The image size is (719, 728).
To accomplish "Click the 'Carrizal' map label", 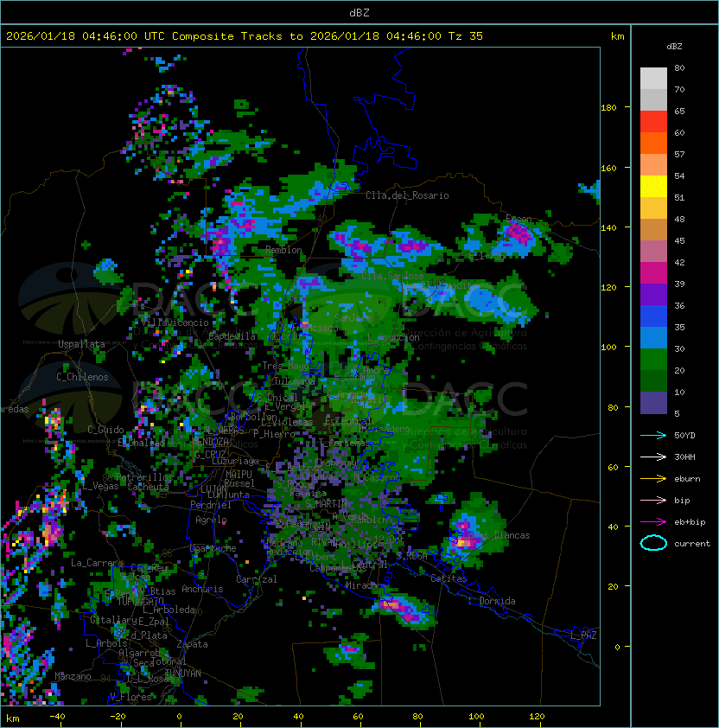I will point(256,579).
